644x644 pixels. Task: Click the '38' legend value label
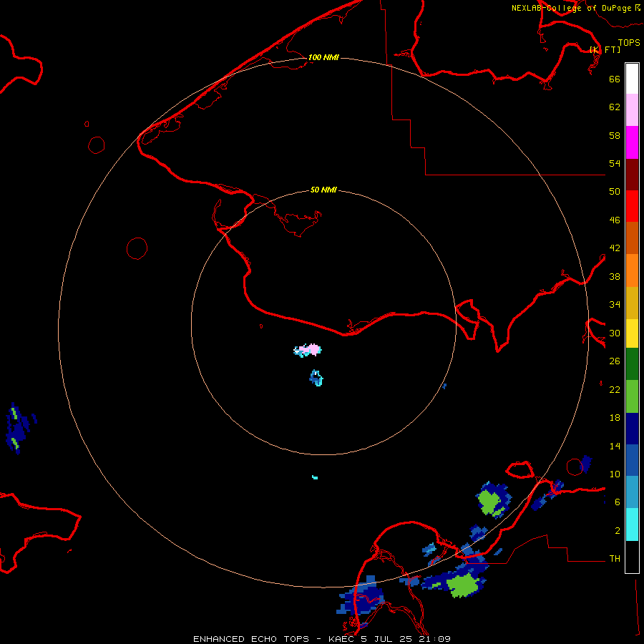615,276
